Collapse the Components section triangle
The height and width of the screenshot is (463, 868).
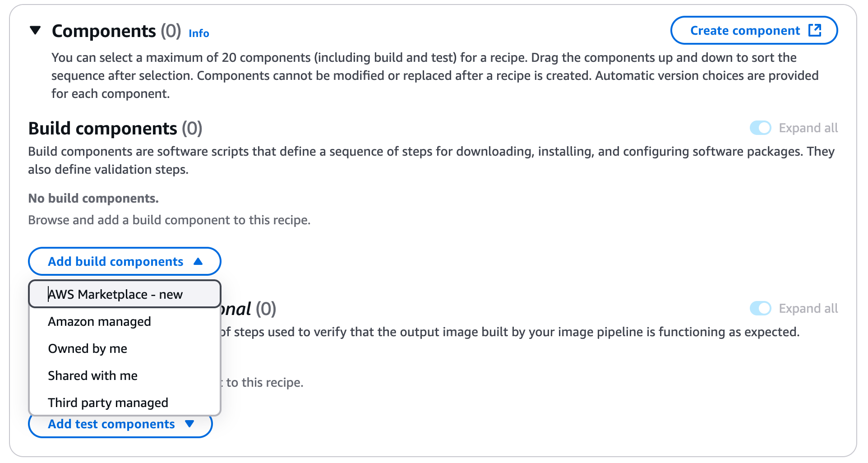pos(35,31)
